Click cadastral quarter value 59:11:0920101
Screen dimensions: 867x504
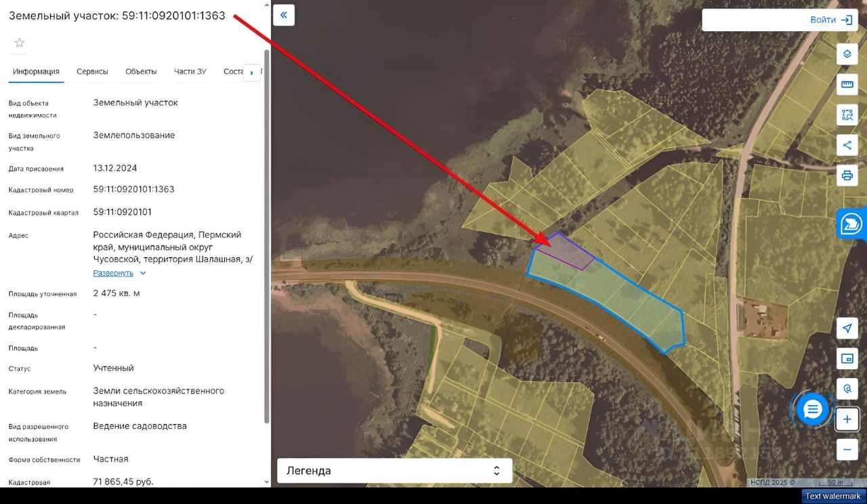(123, 212)
